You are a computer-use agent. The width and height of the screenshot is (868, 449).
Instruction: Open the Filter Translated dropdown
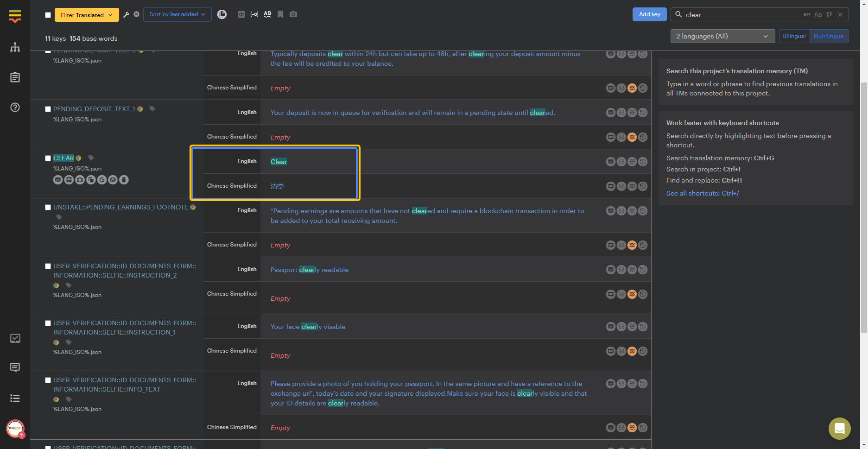(x=86, y=14)
